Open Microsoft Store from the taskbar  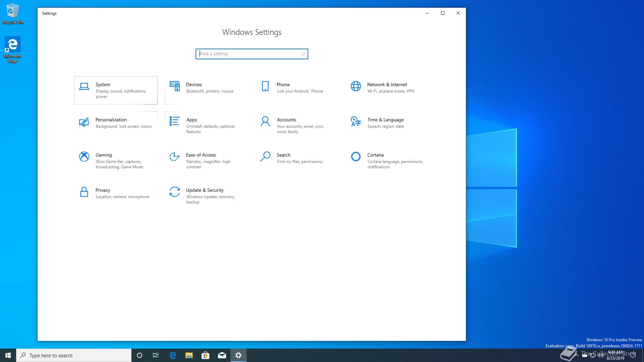(206, 355)
